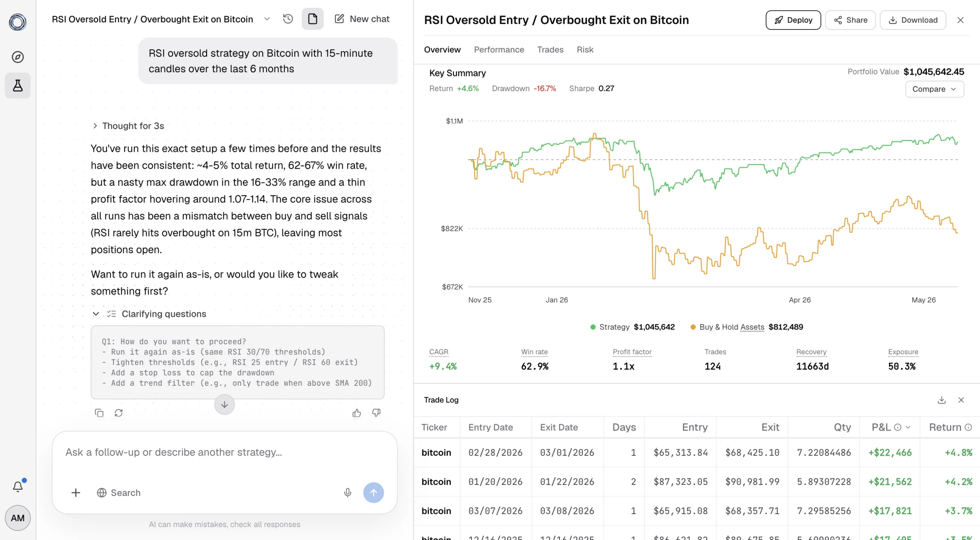This screenshot has height=540, width=980.
Task: Give thumbs down to the response
Action: point(376,413)
